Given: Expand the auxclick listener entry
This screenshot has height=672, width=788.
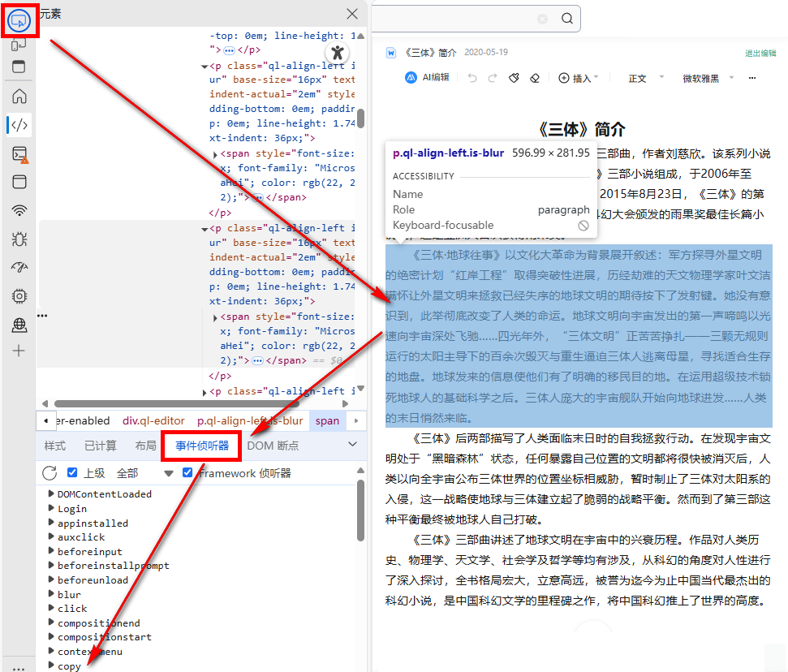Looking at the screenshot, I should [x=51, y=536].
